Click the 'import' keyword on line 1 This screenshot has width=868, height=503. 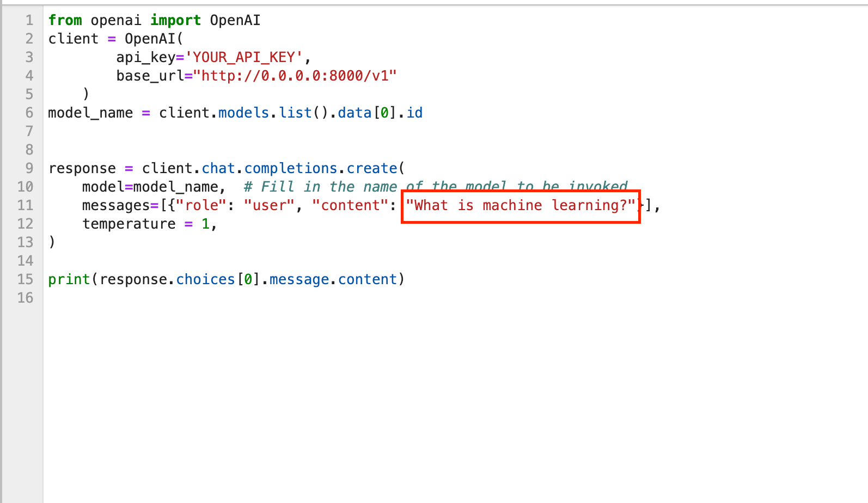click(x=175, y=21)
